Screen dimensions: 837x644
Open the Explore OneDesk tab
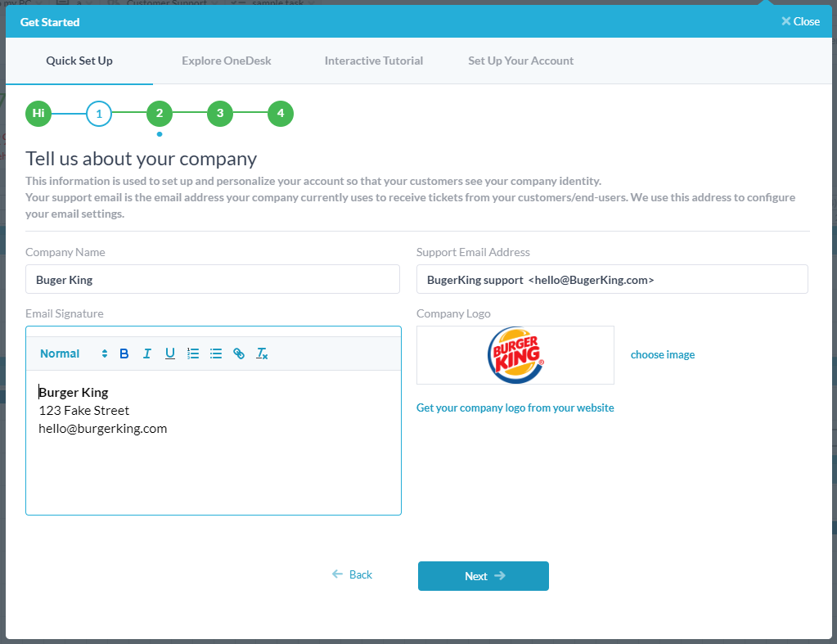pos(227,61)
